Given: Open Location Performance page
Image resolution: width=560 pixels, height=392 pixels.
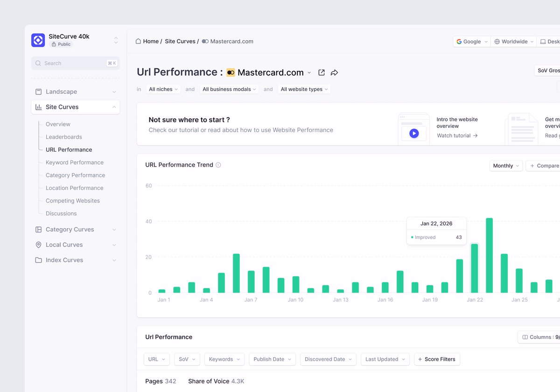Looking at the screenshot, I should coord(75,188).
